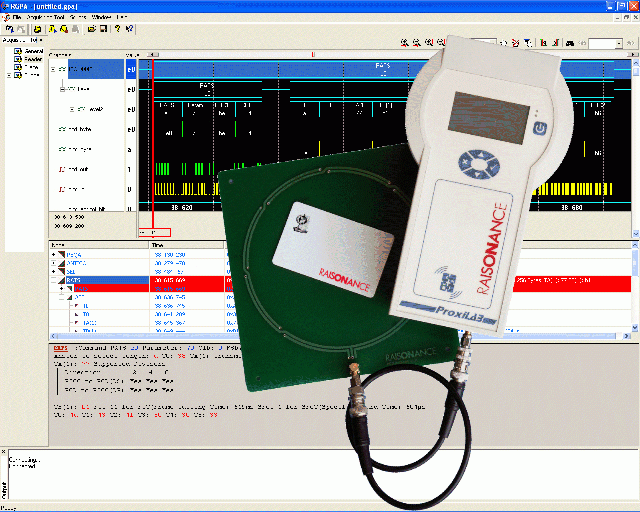The height and width of the screenshot is (512, 640).
Task: Click right arrow of protocol list horizontal scrollbar
Action: 627,336
